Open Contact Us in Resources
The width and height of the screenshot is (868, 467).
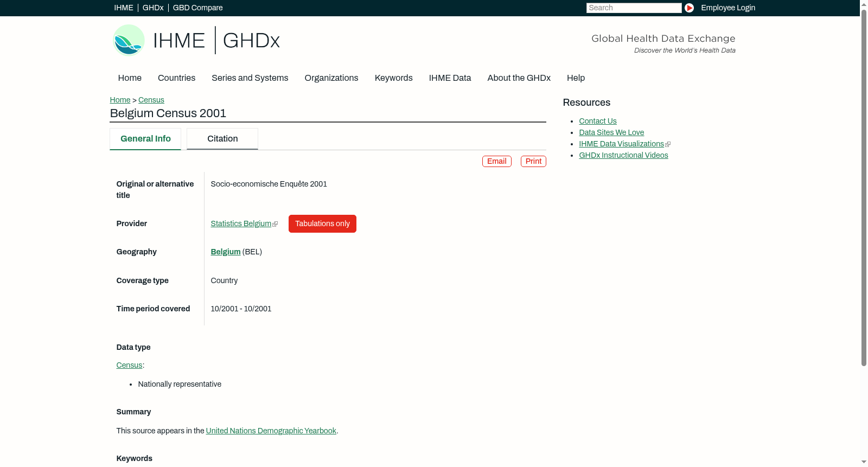click(597, 121)
